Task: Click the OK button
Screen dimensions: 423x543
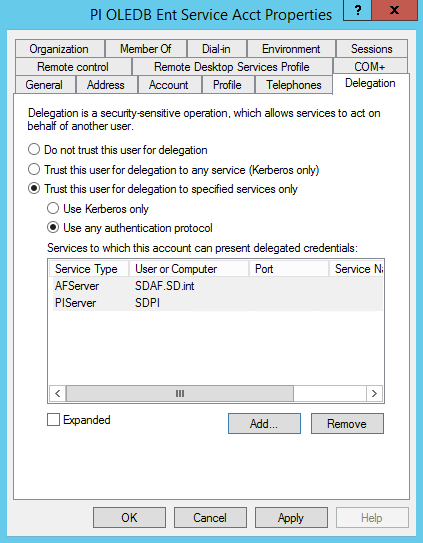Action: [129, 518]
